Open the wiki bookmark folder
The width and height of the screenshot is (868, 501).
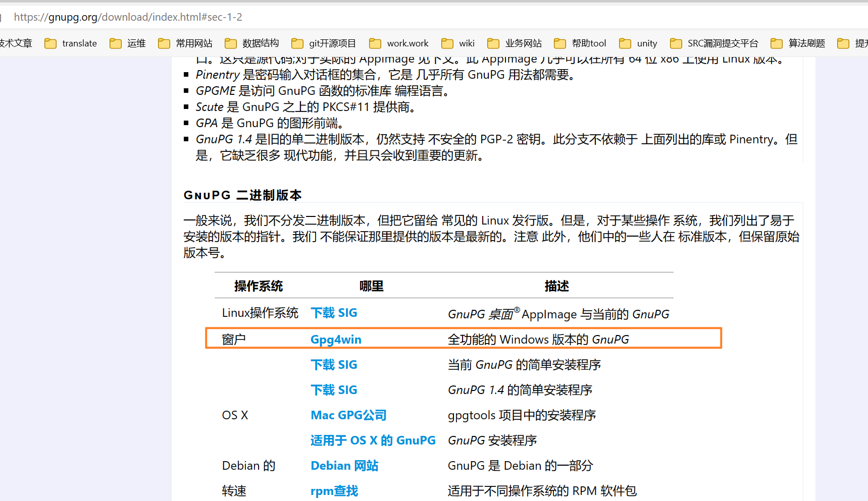458,43
